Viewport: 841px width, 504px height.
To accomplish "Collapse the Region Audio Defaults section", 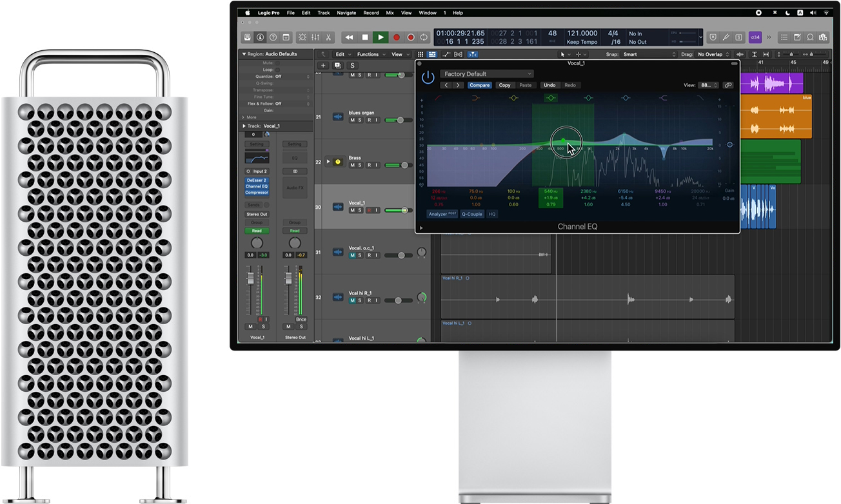I will pyautogui.click(x=244, y=54).
